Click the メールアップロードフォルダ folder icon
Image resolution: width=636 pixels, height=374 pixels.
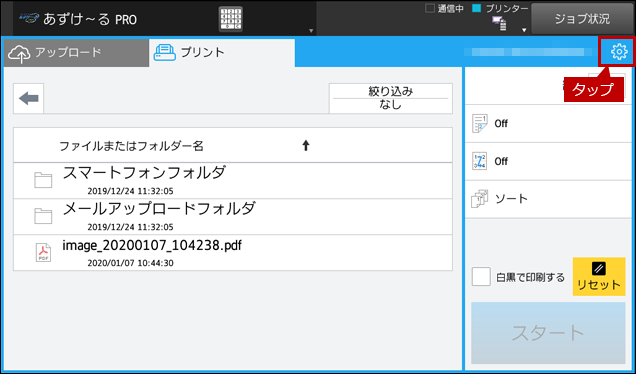[43, 216]
